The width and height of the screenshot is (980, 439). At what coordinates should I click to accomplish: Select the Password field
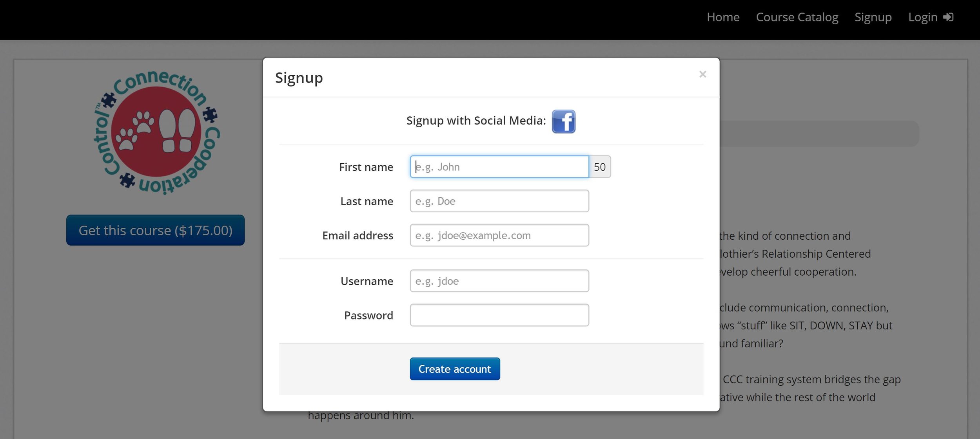tap(499, 315)
